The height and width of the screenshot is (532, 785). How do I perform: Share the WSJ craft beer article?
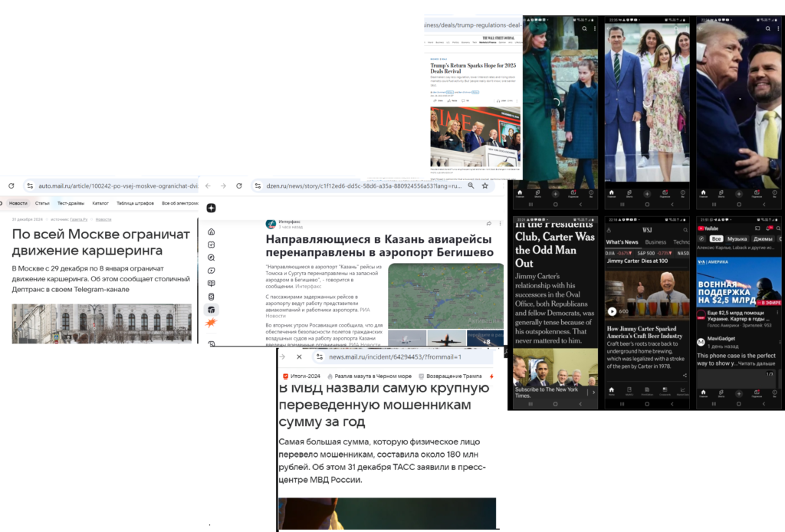(x=685, y=376)
